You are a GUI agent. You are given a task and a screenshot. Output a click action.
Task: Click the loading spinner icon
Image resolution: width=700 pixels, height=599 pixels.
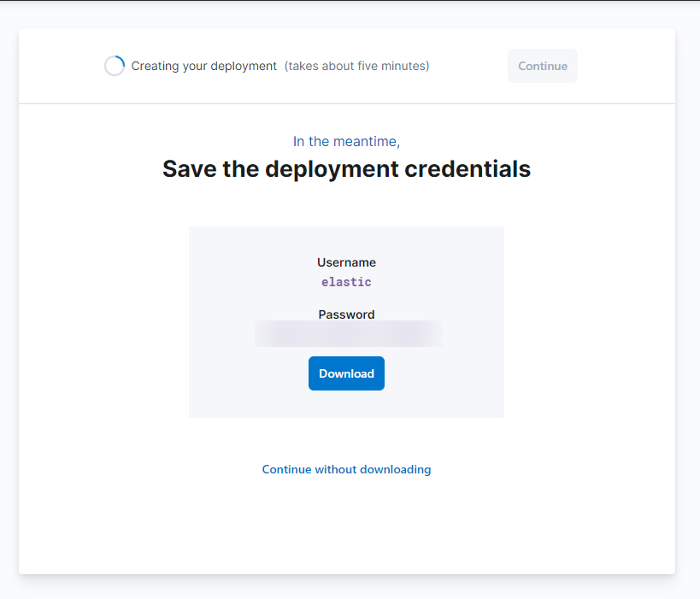click(x=115, y=66)
